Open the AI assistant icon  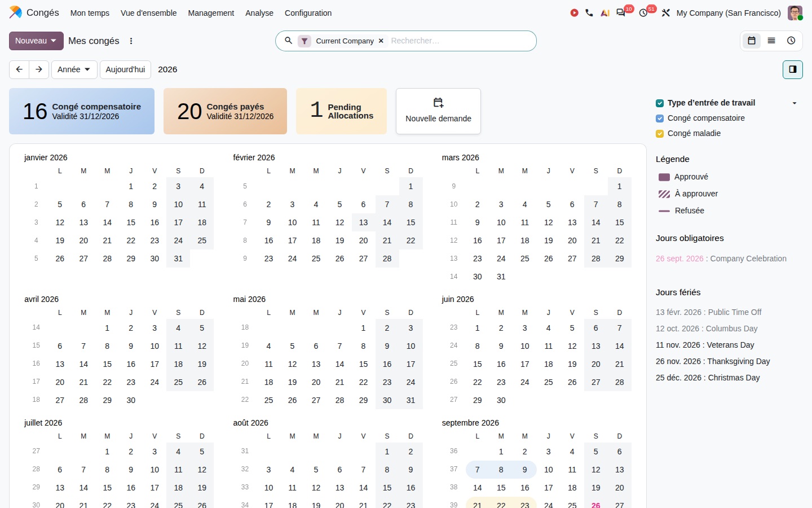click(605, 13)
